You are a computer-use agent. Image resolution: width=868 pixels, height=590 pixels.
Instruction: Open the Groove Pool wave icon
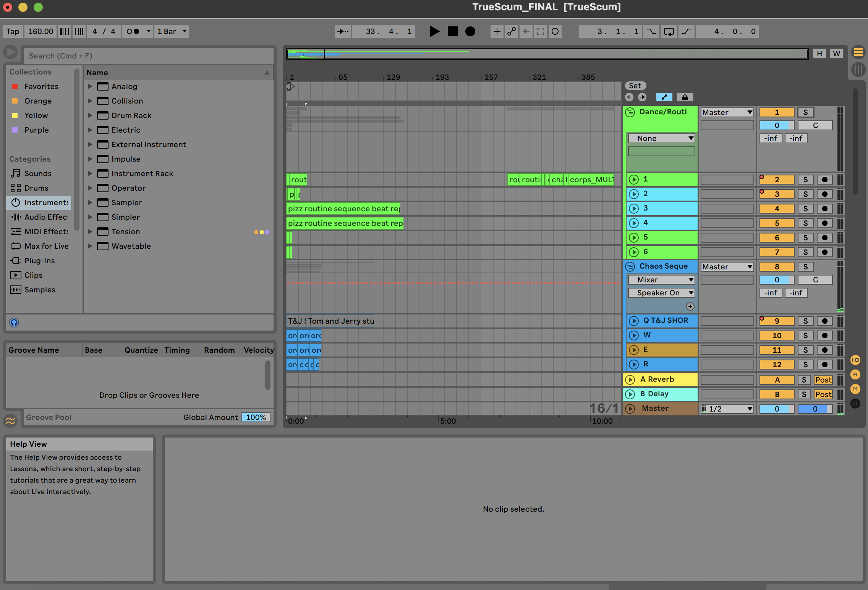[11, 421]
